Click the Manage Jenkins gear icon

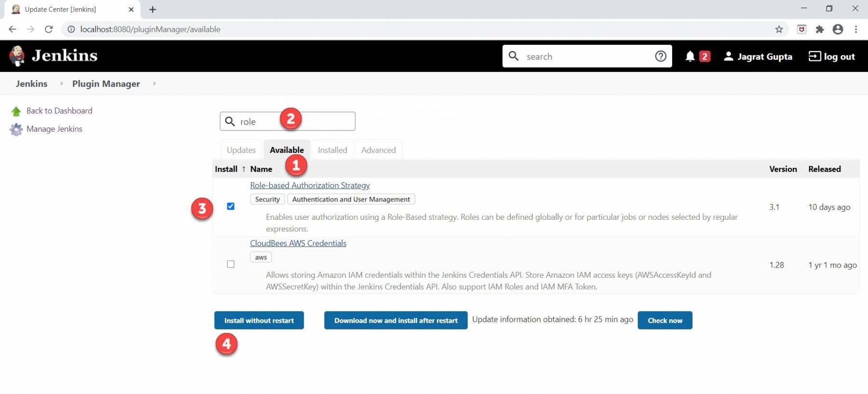tap(16, 129)
